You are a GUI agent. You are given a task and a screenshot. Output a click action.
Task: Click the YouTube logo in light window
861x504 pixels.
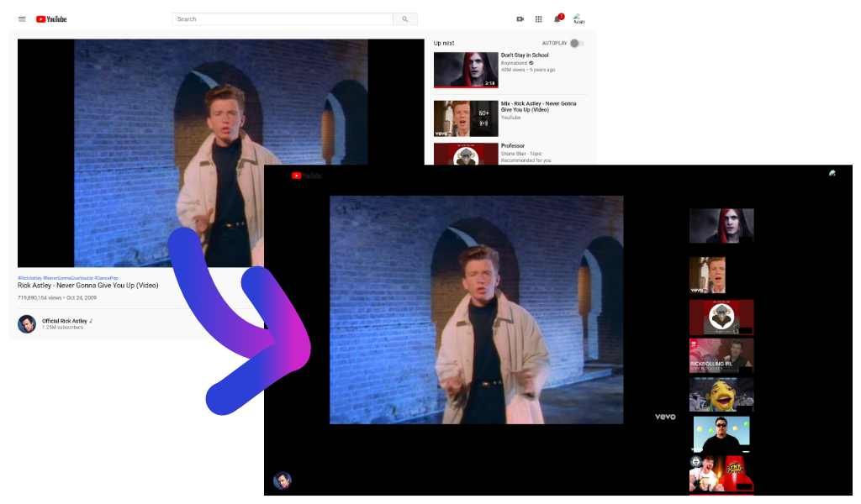pos(51,19)
